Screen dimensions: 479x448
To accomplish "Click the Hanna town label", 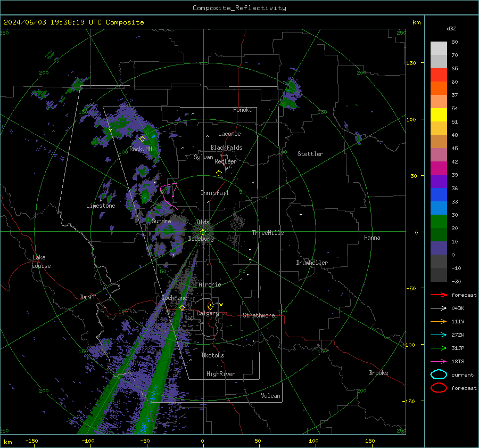I will click(372, 238).
